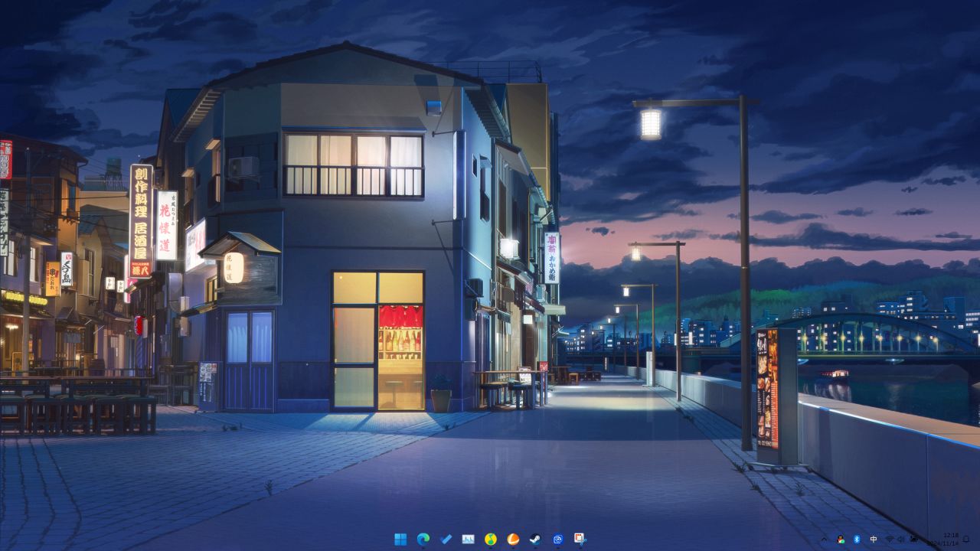980x551 pixels.
Task: Open the notification bell in the tray
Action: 966,539
